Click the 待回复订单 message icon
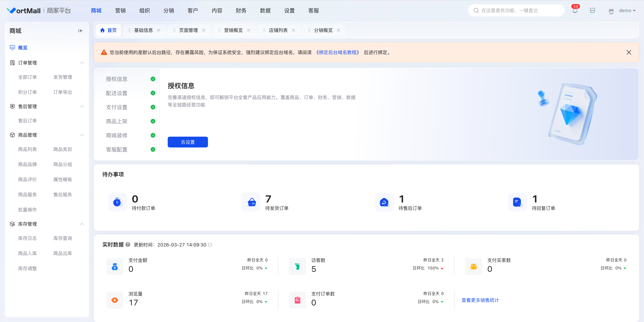Viewport: 644px width, 322px height. click(518, 202)
